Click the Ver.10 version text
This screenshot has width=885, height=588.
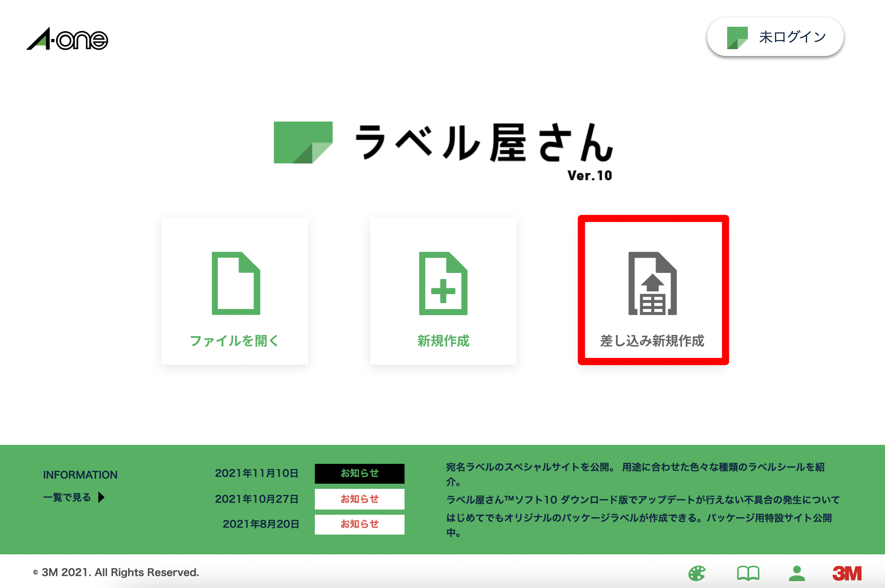[590, 175]
